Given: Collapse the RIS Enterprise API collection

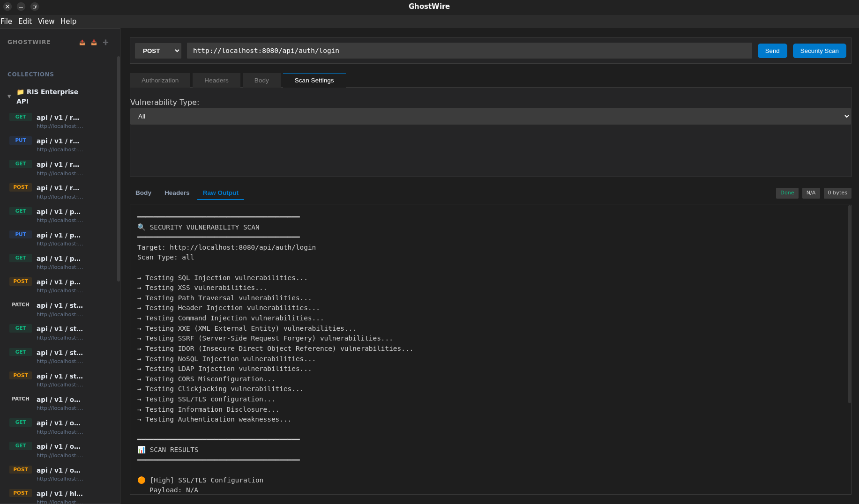Looking at the screenshot, I should 9,96.
